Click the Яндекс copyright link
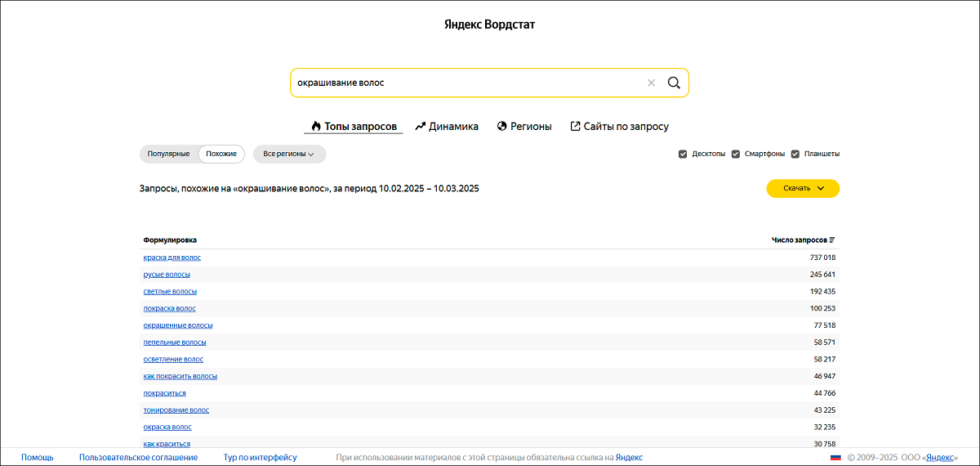The image size is (980, 466). point(941,458)
